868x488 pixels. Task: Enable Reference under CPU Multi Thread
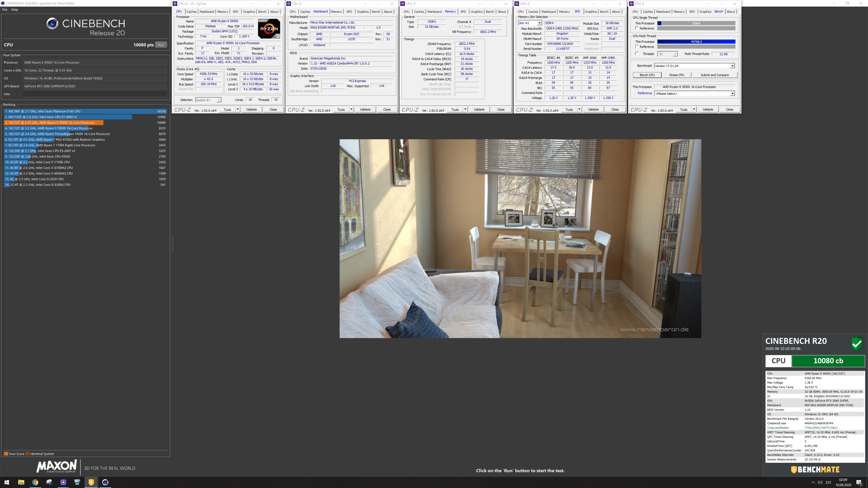637,47
